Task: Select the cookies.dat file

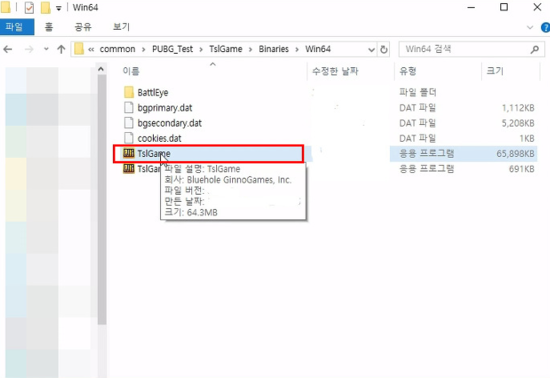Action: (x=159, y=138)
